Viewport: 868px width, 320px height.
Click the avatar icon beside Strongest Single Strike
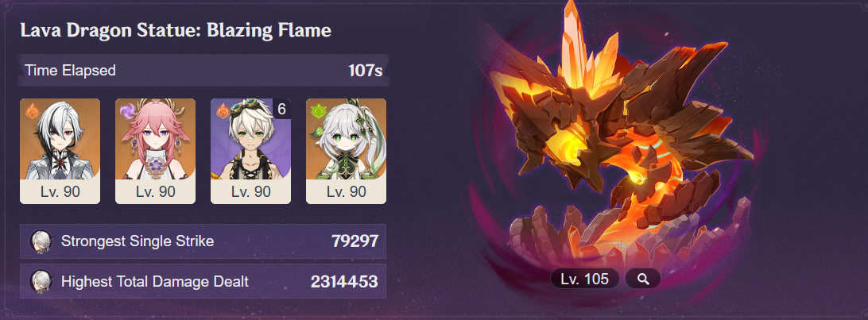coord(41,241)
